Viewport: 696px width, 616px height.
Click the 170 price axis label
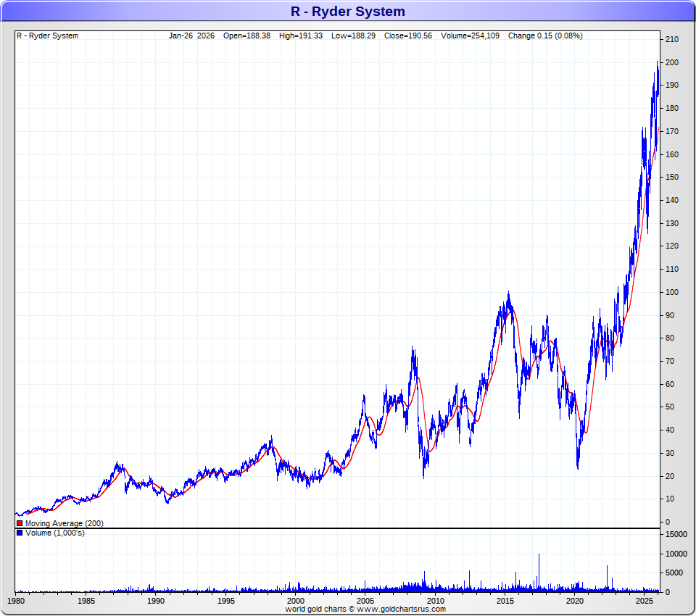click(672, 131)
